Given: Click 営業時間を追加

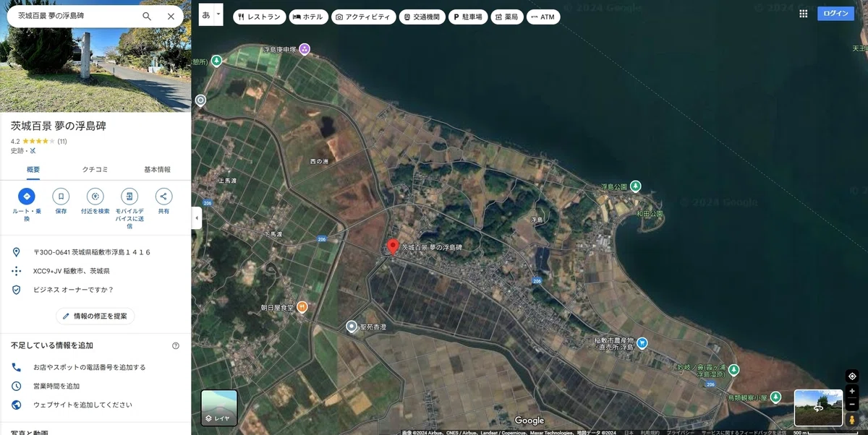Looking at the screenshot, I should tap(56, 386).
